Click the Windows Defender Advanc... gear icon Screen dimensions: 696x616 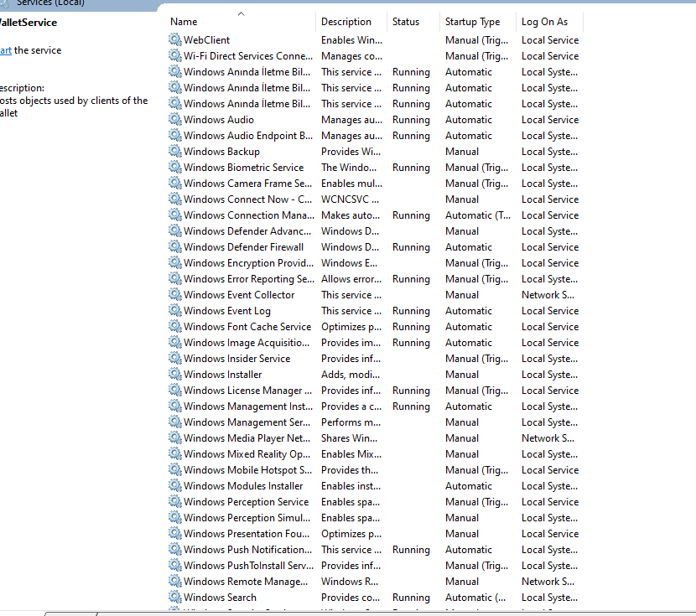point(175,231)
